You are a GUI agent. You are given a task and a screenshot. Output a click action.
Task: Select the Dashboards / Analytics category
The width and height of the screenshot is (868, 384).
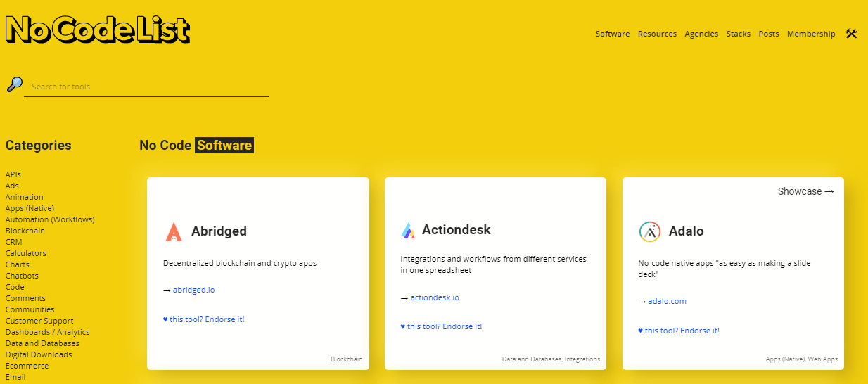coord(48,332)
